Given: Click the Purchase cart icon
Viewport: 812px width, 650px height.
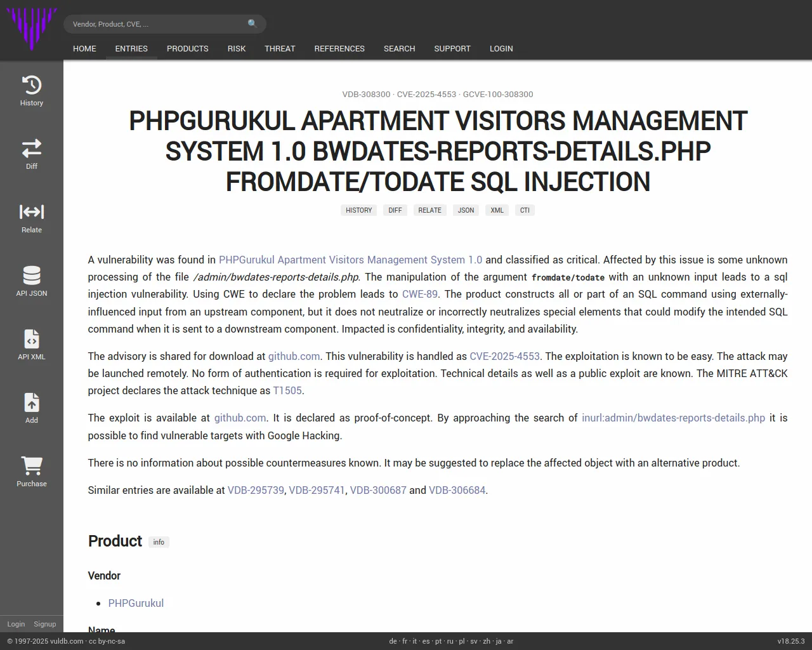Looking at the screenshot, I should click(32, 472).
